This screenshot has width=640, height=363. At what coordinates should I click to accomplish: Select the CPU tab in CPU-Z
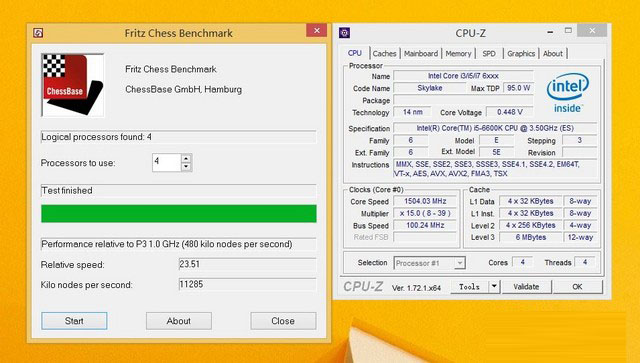point(355,53)
